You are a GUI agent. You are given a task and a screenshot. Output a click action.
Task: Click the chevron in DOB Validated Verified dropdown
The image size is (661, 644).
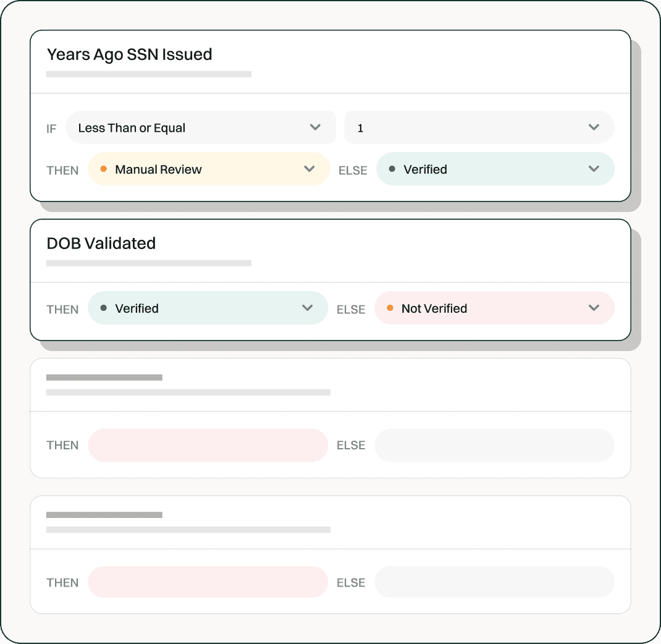coord(307,308)
